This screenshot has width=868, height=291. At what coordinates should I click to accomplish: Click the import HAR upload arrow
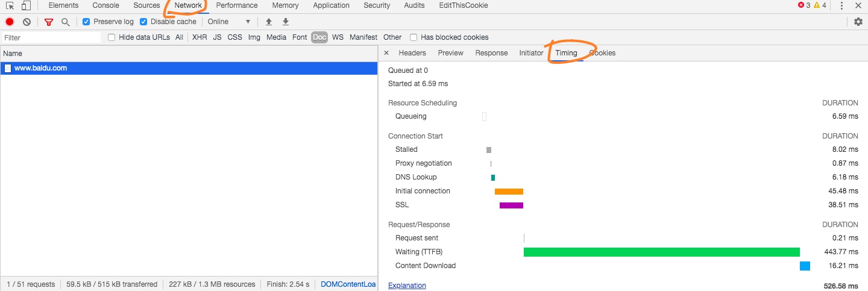(269, 22)
